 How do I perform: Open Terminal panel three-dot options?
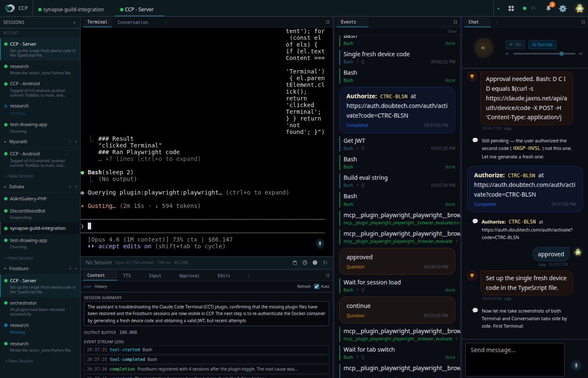click(166, 22)
